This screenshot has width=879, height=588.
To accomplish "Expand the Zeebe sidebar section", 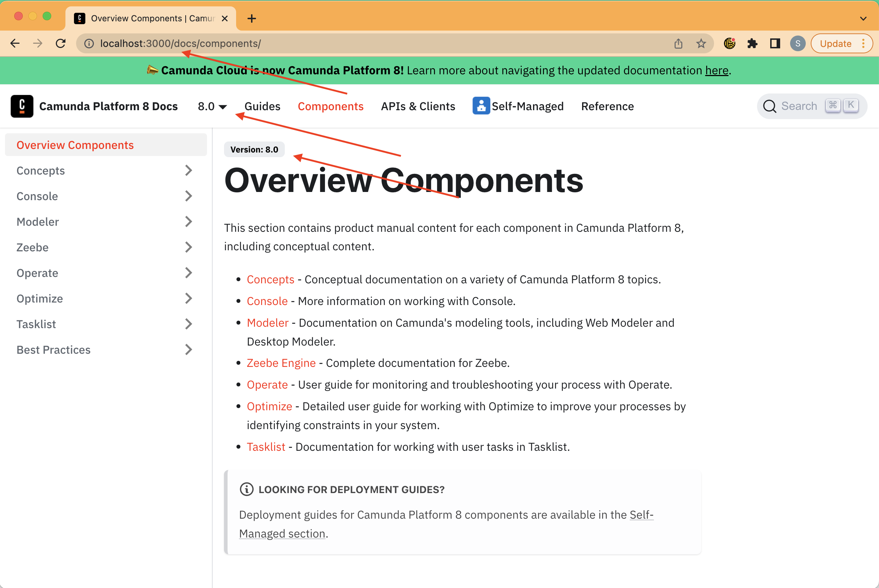I will (x=188, y=247).
